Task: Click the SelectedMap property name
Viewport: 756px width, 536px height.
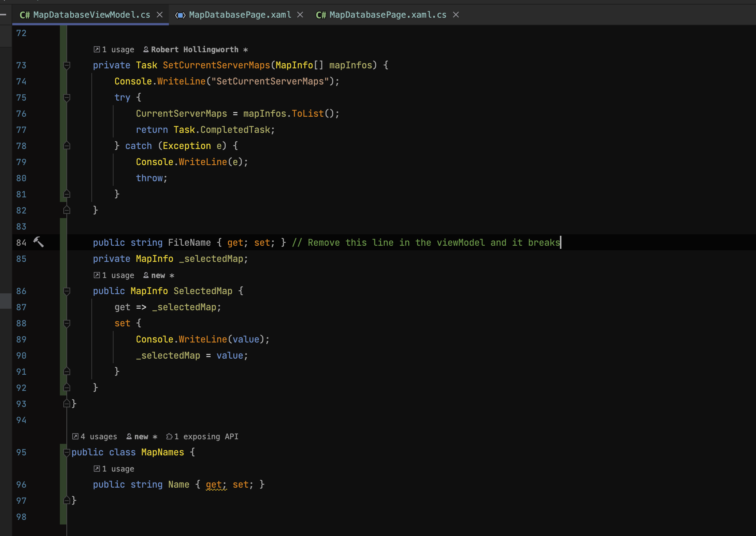Action: click(203, 291)
